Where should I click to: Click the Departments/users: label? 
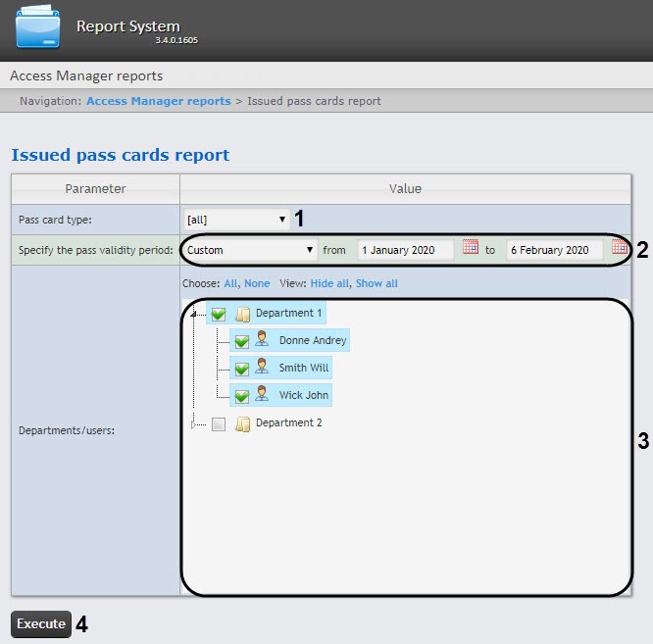pyautogui.click(x=67, y=430)
